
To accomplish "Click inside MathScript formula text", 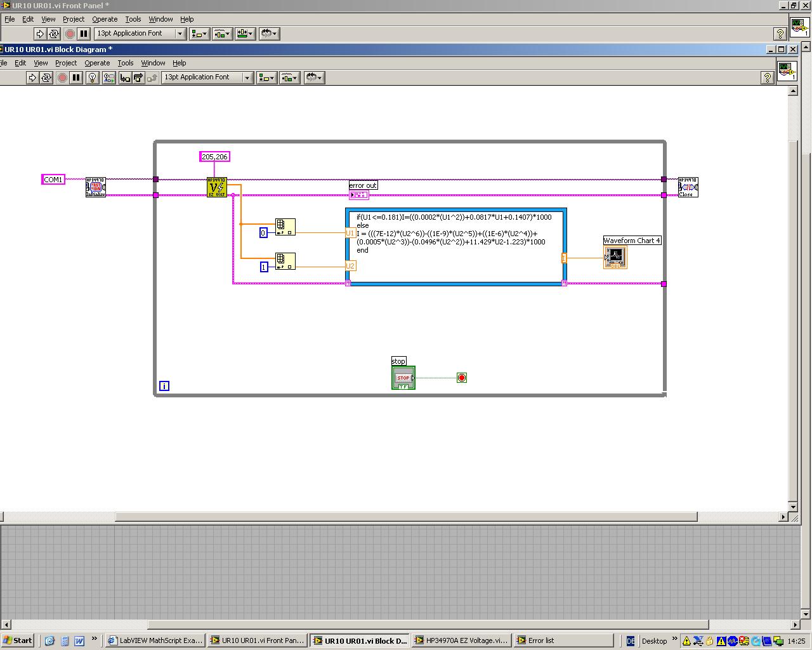I will click(454, 234).
